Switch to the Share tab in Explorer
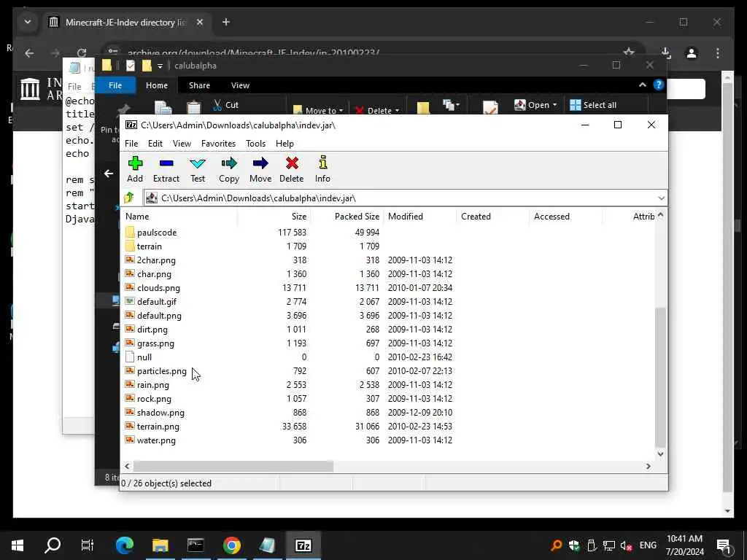747x560 pixels. pos(199,85)
